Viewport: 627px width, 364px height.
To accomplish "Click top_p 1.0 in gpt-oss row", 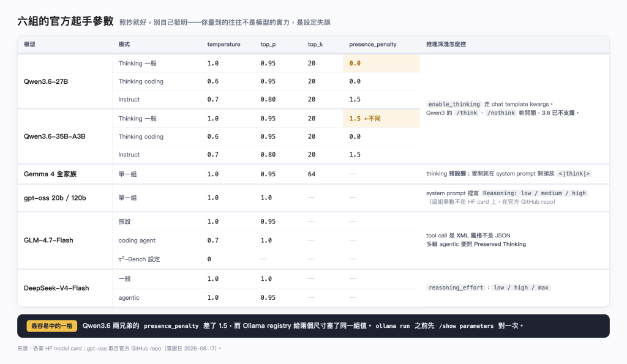I will [x=266, y=198].
